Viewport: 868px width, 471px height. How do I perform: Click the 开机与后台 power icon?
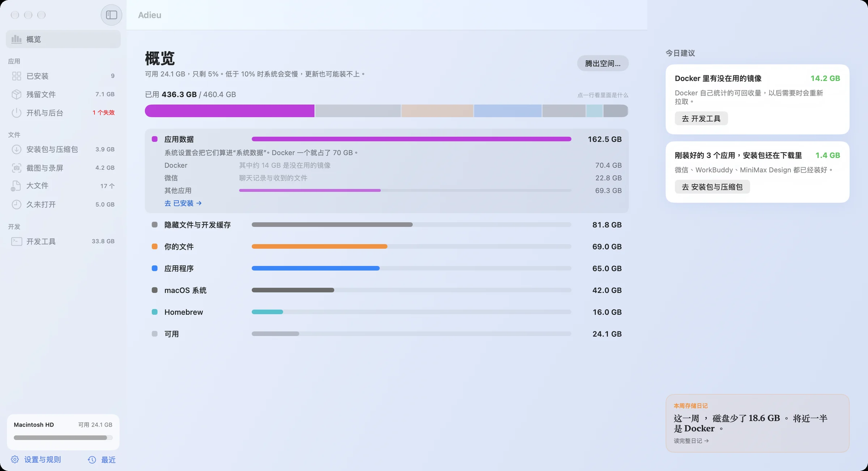click(x=17, y=113)
